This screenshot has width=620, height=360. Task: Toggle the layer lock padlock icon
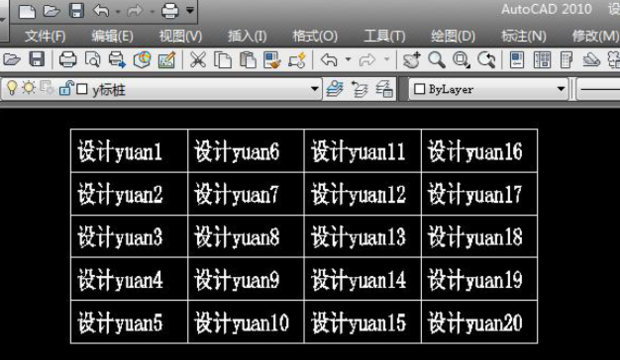tap(66, 88)
